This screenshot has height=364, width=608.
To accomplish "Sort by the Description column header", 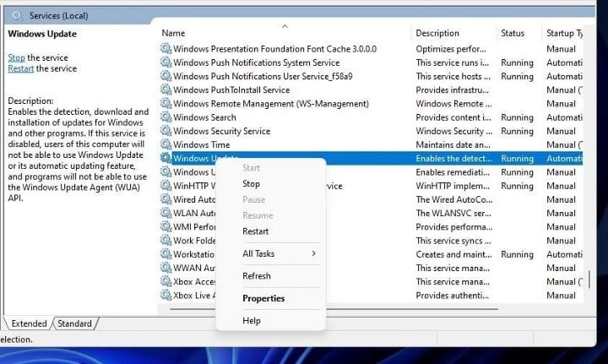I will click(437, 33).
